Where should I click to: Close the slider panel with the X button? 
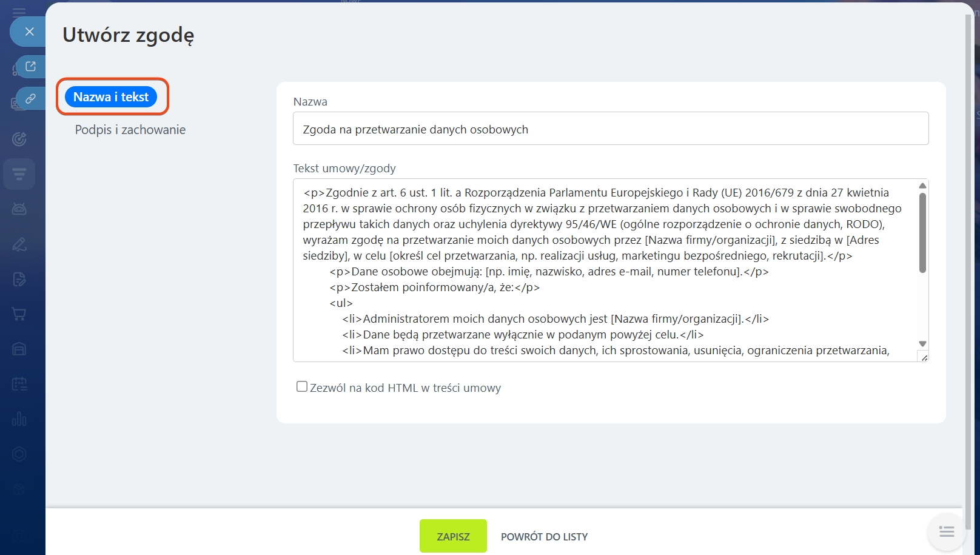click(29, 32)
